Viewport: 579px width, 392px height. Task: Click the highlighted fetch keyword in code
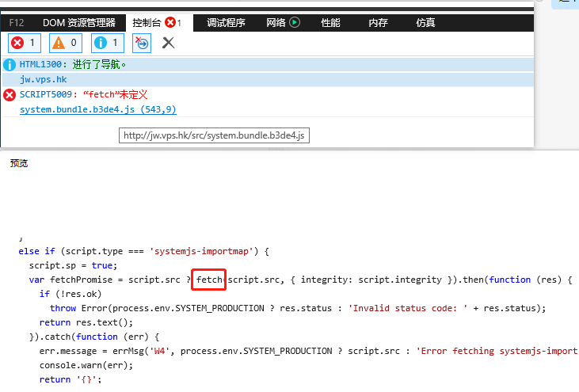209,280
